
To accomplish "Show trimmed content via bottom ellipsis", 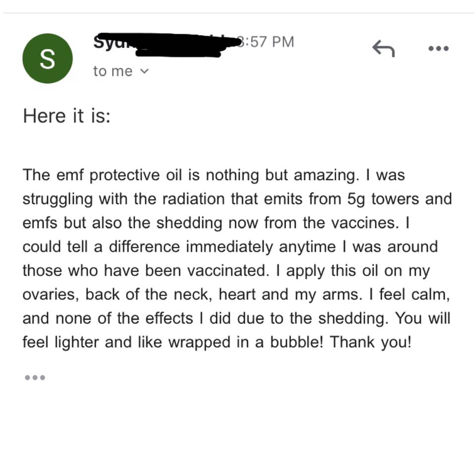I will (35, 378).
